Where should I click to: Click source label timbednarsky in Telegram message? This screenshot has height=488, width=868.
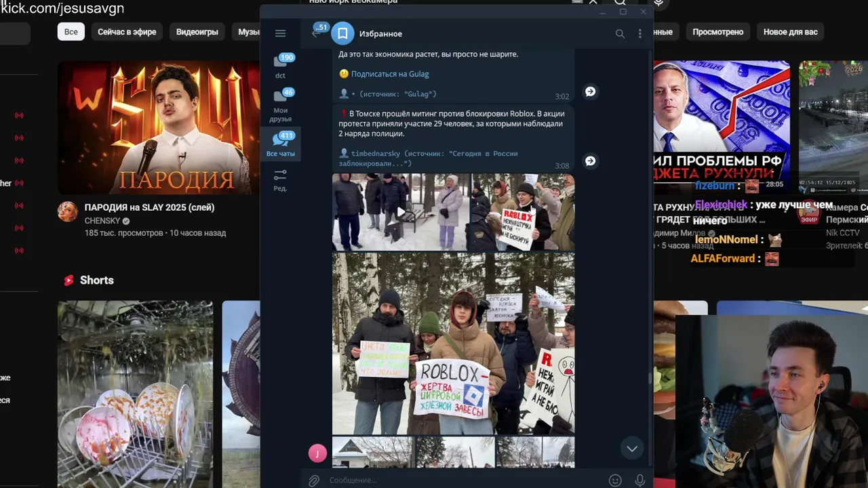(376, 153)
